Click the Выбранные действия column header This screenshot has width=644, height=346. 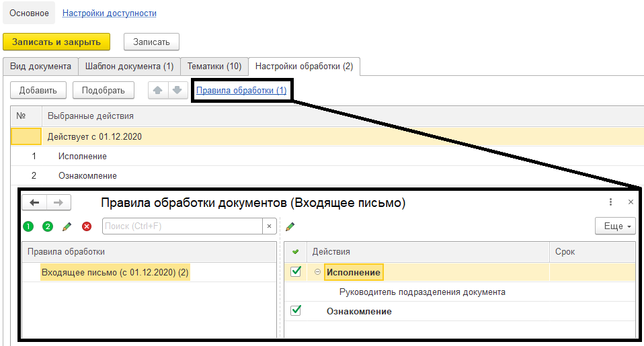[343, 116]
